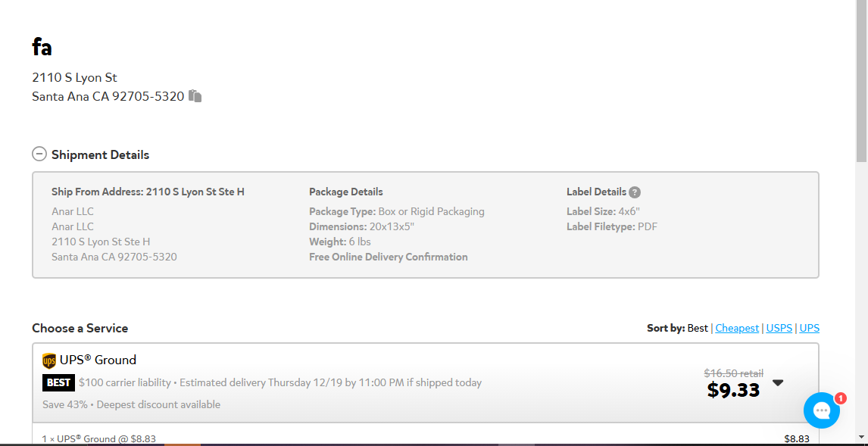Filter services by USPS

click(x=779, y=328)
